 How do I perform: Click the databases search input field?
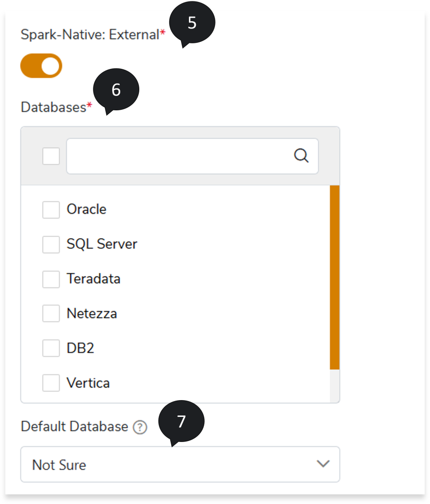pos(177,156)
